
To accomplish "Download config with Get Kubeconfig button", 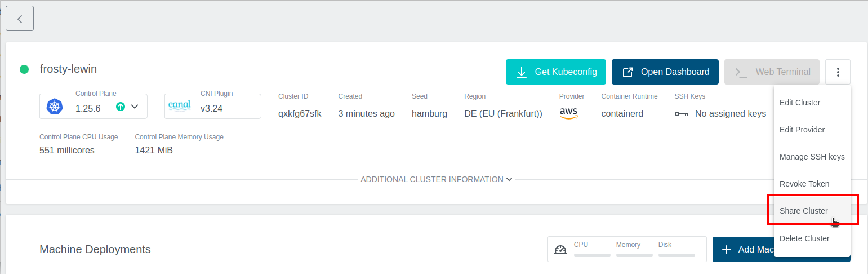I will [555, 72].
